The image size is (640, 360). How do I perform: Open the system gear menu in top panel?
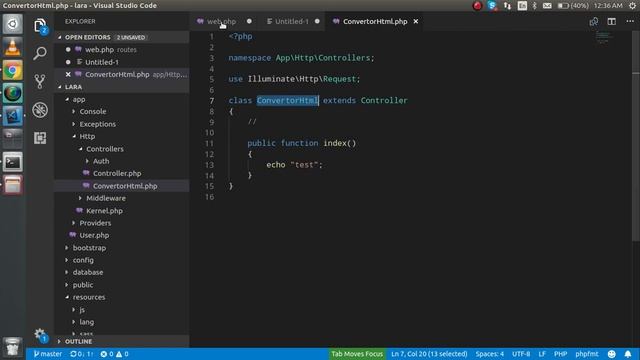[632, 6]
